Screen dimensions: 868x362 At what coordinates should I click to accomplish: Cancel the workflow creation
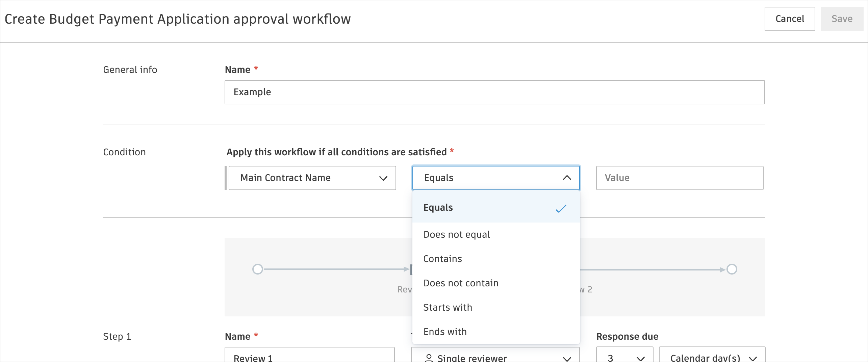[790, 19]
